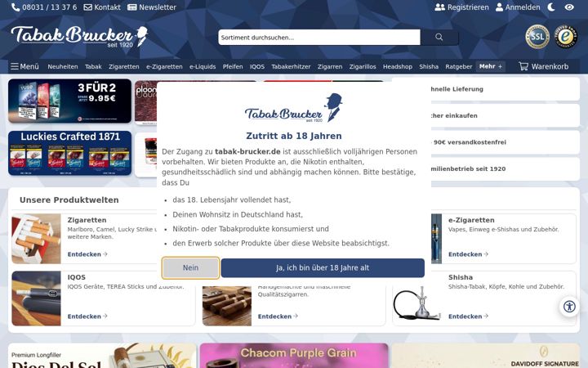Click the Shisha hookah image
588x368 pixels.
point(417,303)
